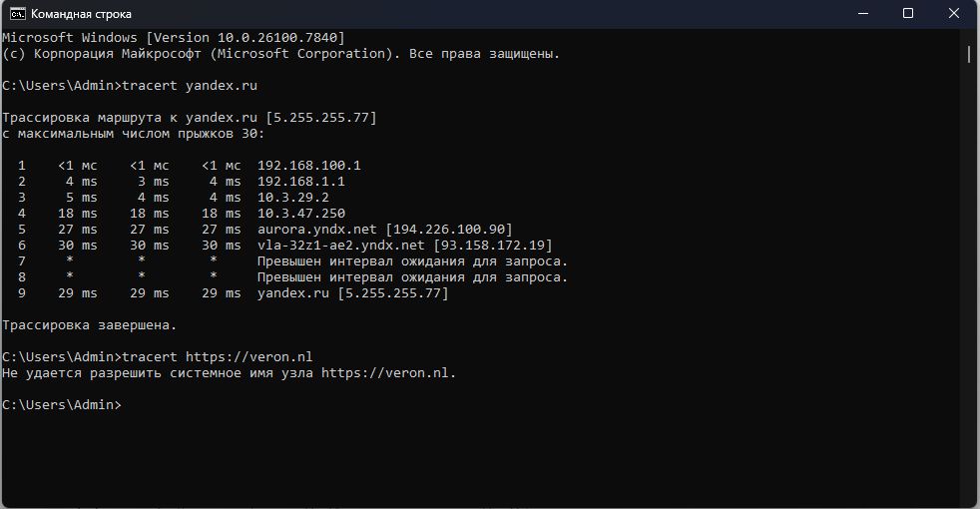Click the 'tracert https://veron.nl' command text
The height and width of the screenshot is (509, 980).
(x=218, y=356)
